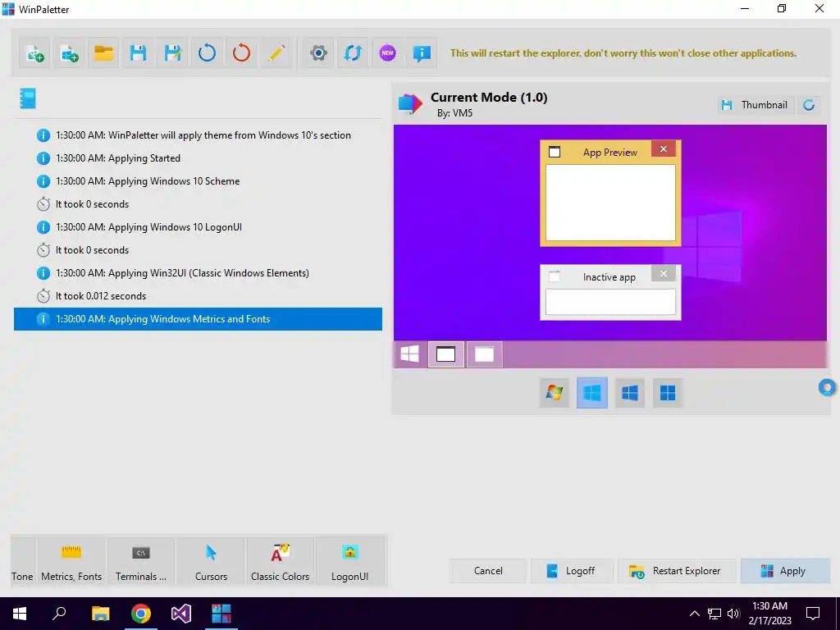The image size is (840, 630).
Task: Show hidden tray icons chevron
Action: pyautogui.click(x=694, y=614)
